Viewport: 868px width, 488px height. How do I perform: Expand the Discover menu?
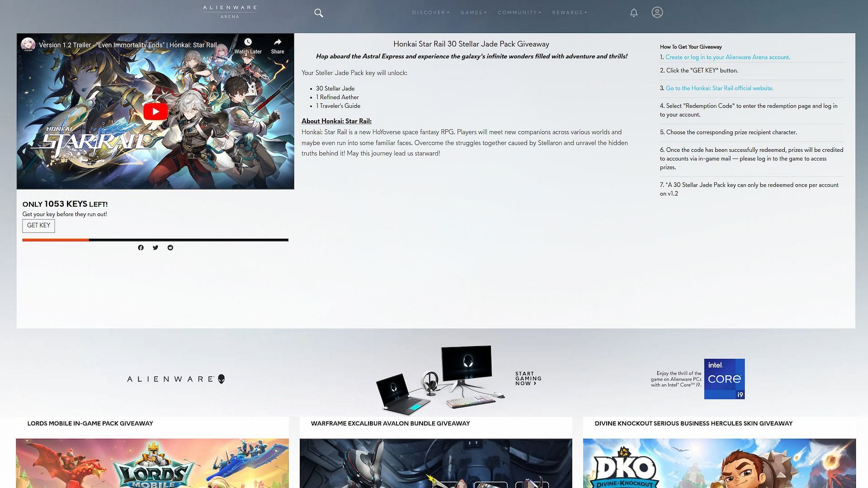pos(431,13)
